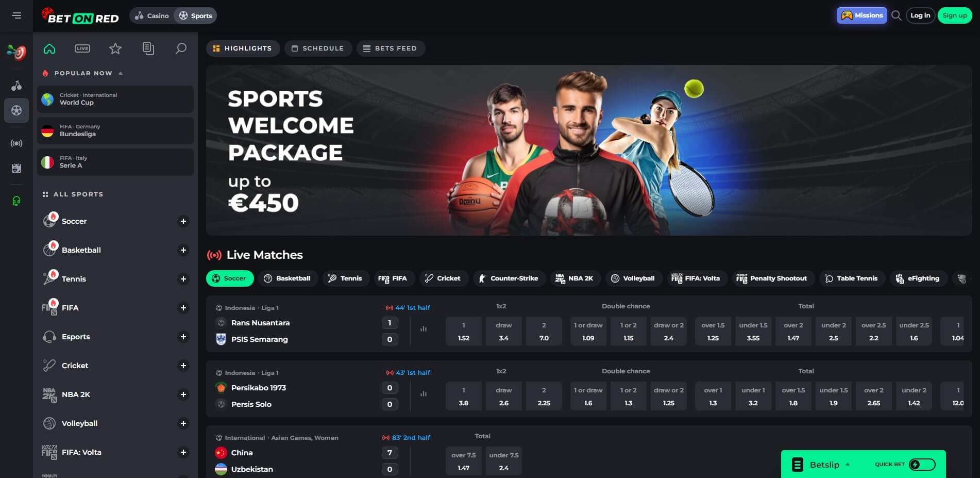
Task: Open the LIVE icon in sidebar toolbar
Action: pos(82,48)
